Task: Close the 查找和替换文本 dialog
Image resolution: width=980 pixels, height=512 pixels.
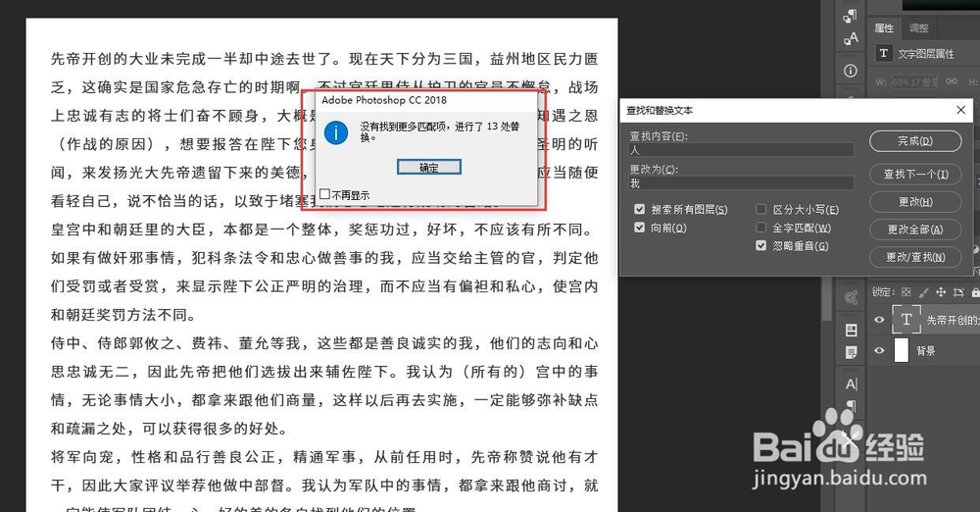Action: coord(961,110)
